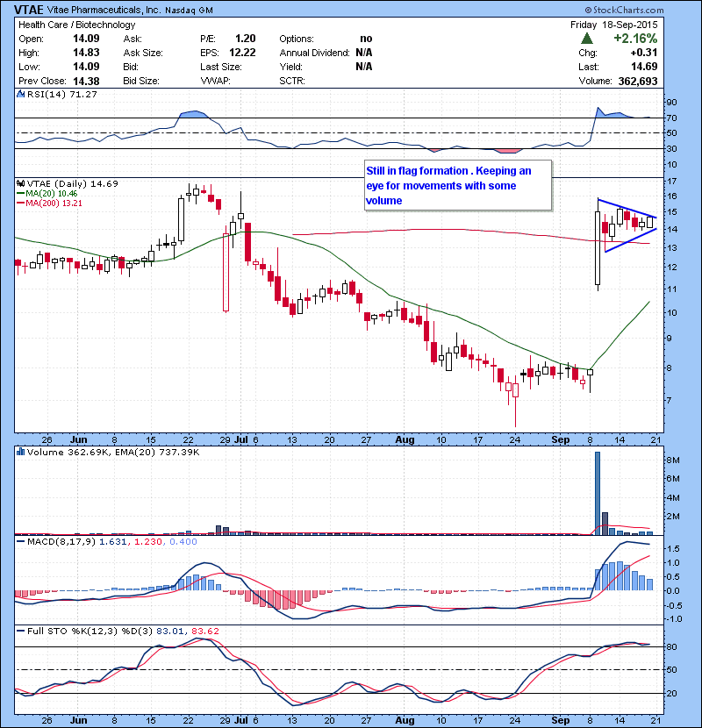The width and height of the screenshot is (702, 728).
Task: Click the MA(200) 13.21 legend entry
Action: [49, 203]
